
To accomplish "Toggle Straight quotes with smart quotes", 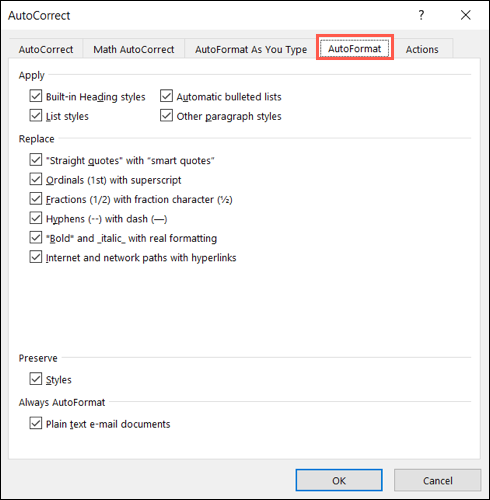I will click(x=36, y=160).
